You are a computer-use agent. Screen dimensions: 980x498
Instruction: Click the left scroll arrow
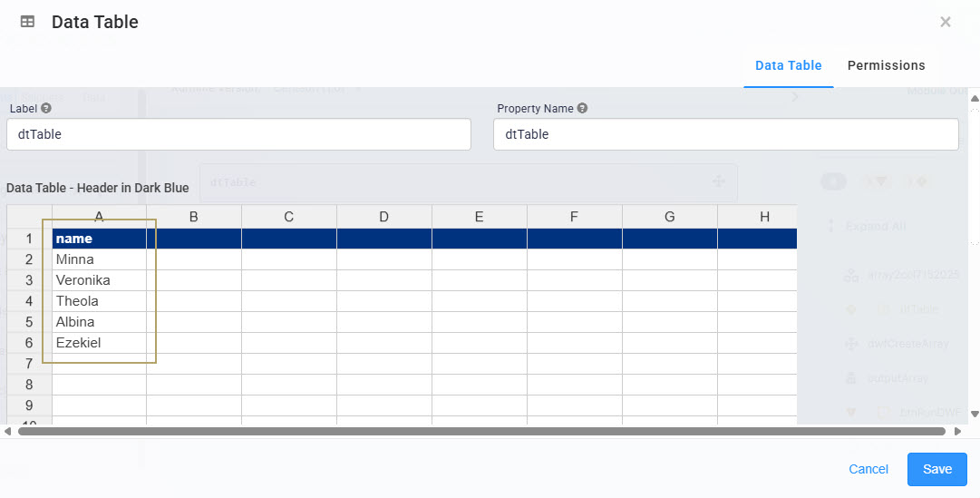pyautogui.click(x=7, y=431)
